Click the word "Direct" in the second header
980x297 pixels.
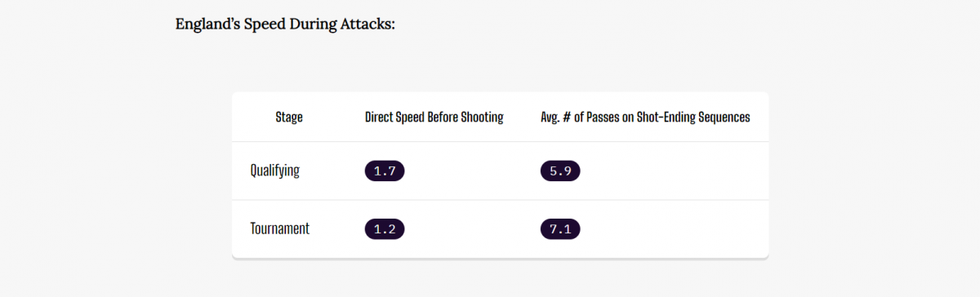pos(379,117)
